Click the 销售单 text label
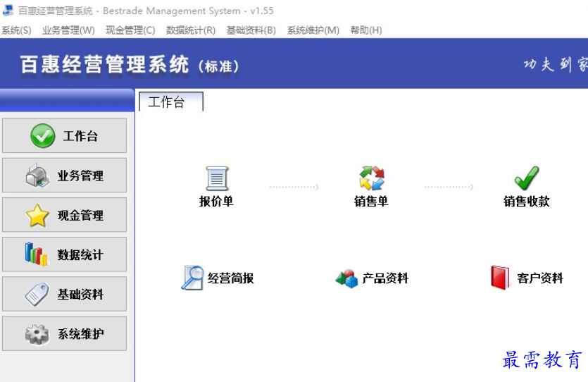This screenshot has height=382, width=588. pyautogui.click(x=371, y=201)
